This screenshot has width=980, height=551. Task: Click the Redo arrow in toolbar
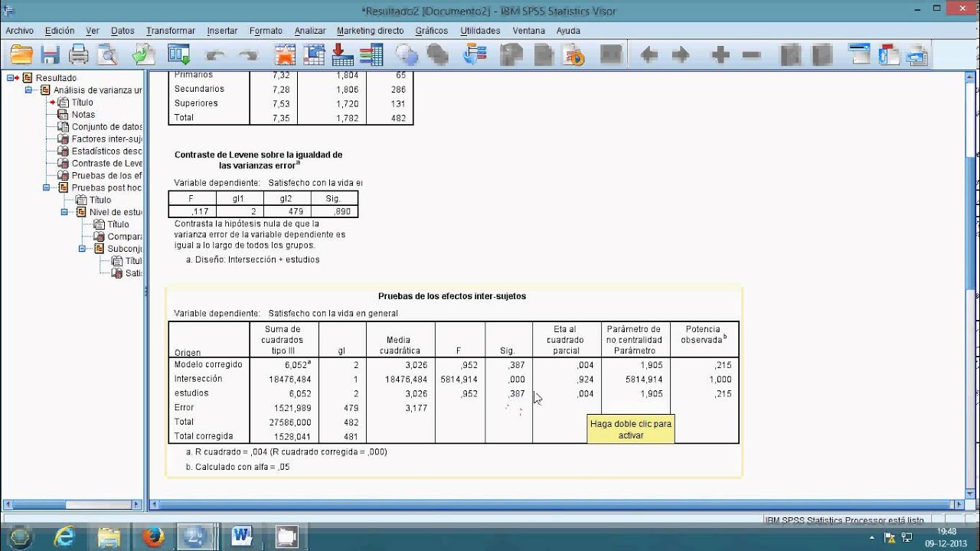[247, 55]
